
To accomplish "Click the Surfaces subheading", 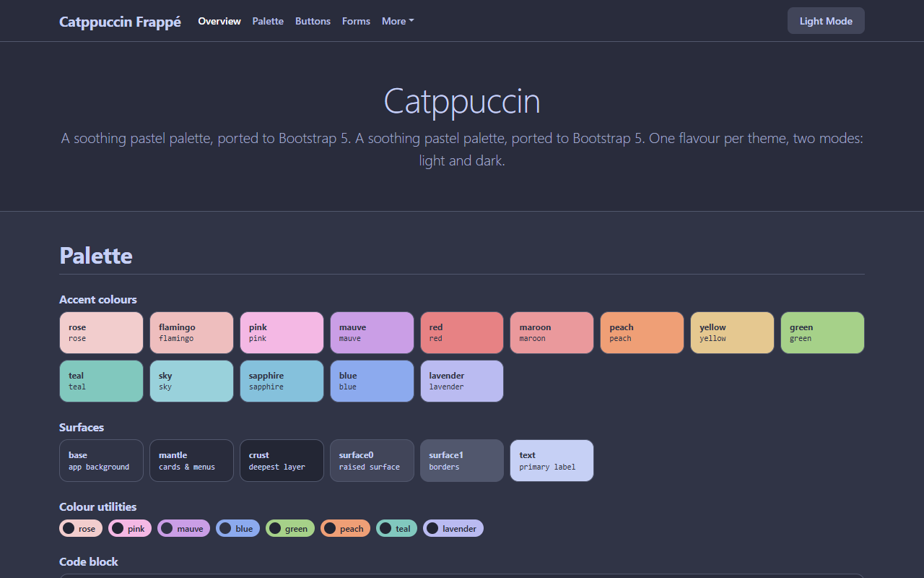I will tap(82, 428).
